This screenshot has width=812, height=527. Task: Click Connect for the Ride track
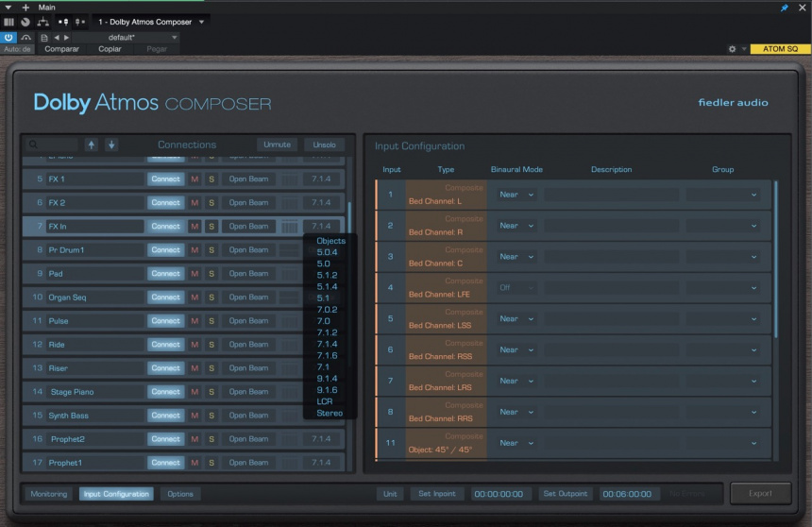tap(166, 345)
